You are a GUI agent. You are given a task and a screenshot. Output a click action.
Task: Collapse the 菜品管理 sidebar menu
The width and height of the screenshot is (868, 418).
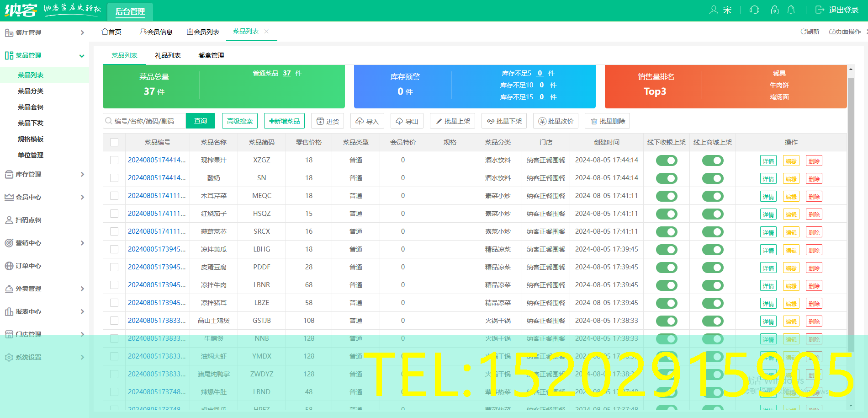44,55
